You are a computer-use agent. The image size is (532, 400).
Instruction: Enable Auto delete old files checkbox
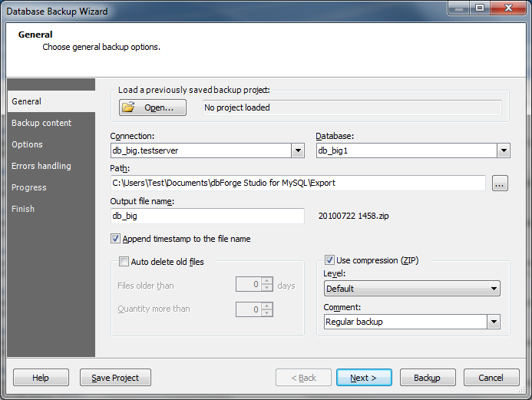[124, 262]
